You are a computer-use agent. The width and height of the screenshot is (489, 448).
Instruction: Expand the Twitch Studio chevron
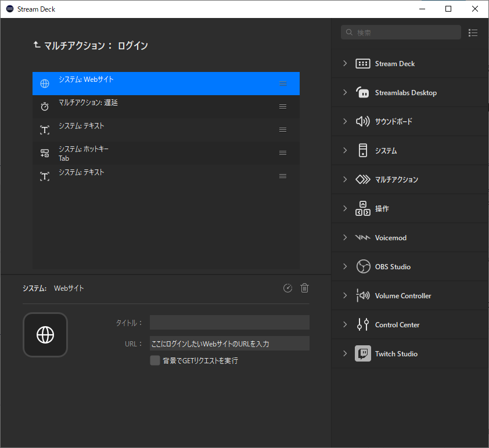coord(345,353)
